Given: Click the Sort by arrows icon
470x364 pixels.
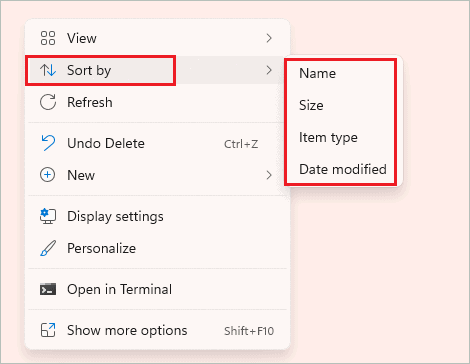Looking at the screenshot, I should (48, 70).
